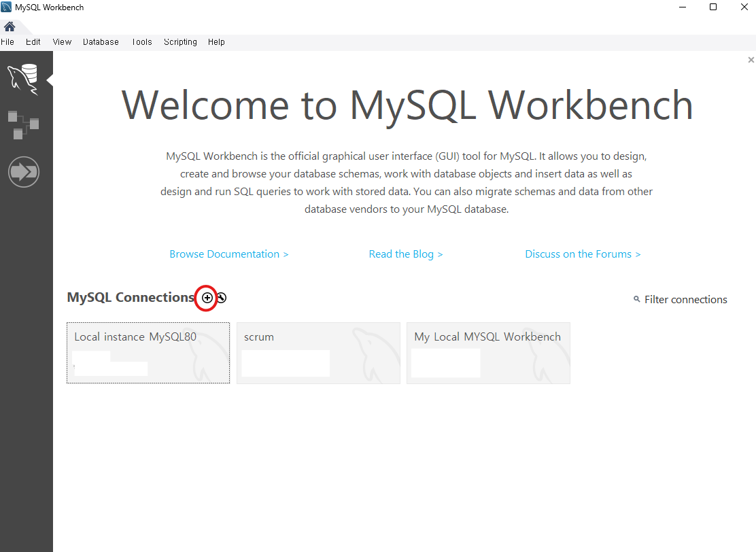Open manage connections wrench icon
Screen dimensions: 756x552
[x=222, y=298]
